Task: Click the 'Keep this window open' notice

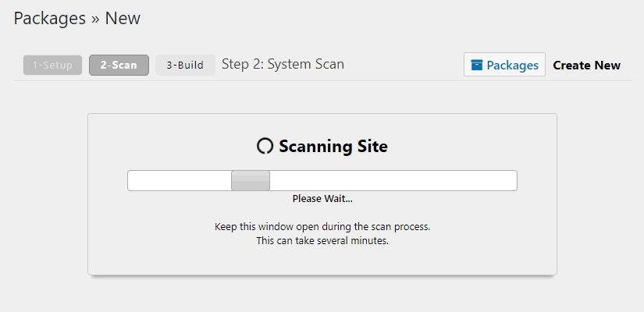Action: coord(322,227)
